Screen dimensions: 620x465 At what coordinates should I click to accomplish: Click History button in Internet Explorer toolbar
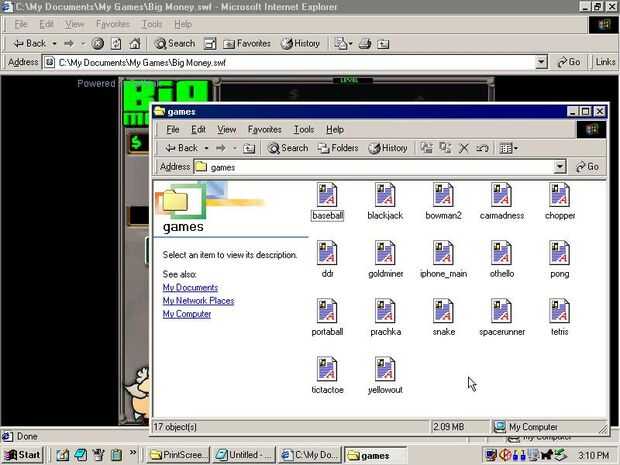(x=300, y=43)
